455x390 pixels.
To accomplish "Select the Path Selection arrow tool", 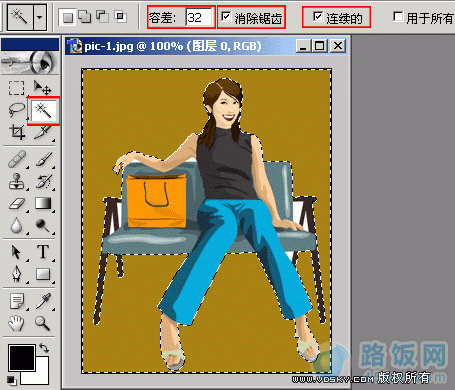I will click(16, 252).
